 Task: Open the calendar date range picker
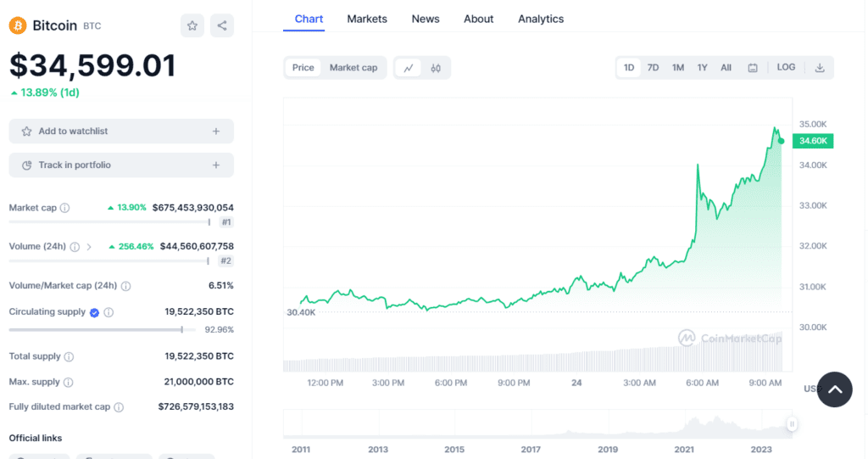[x=753, y=68]
